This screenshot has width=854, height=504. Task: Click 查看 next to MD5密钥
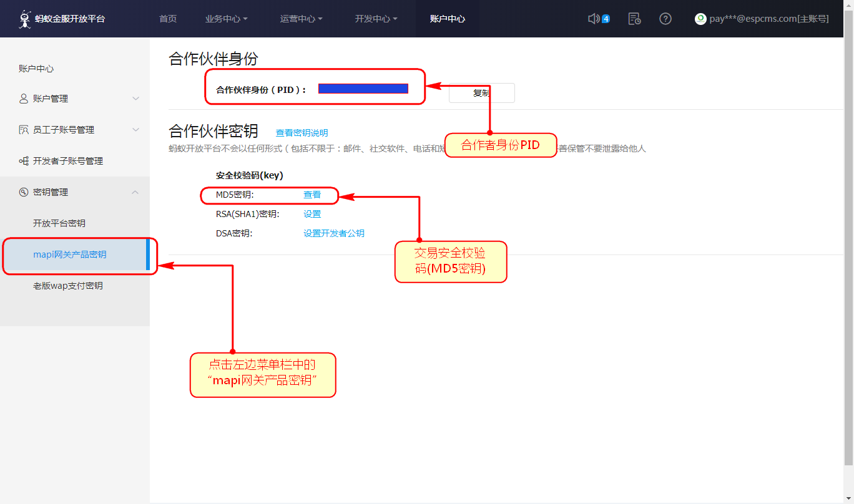click(312, 195)
